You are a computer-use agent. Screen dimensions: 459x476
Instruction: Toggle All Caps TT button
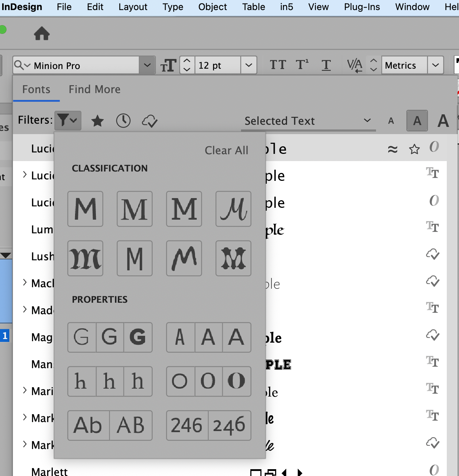pos(278,65)
